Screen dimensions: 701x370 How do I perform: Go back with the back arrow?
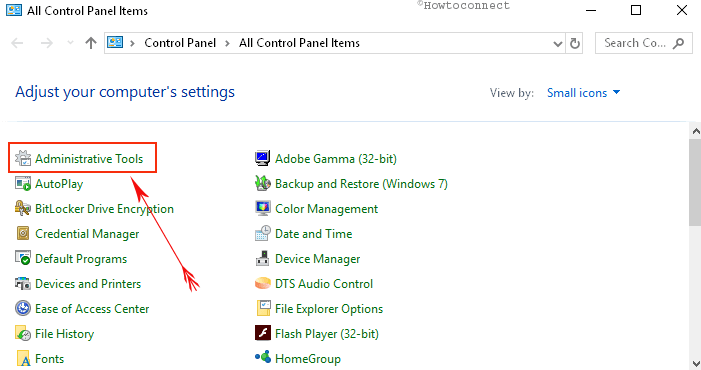pos(17,43)
